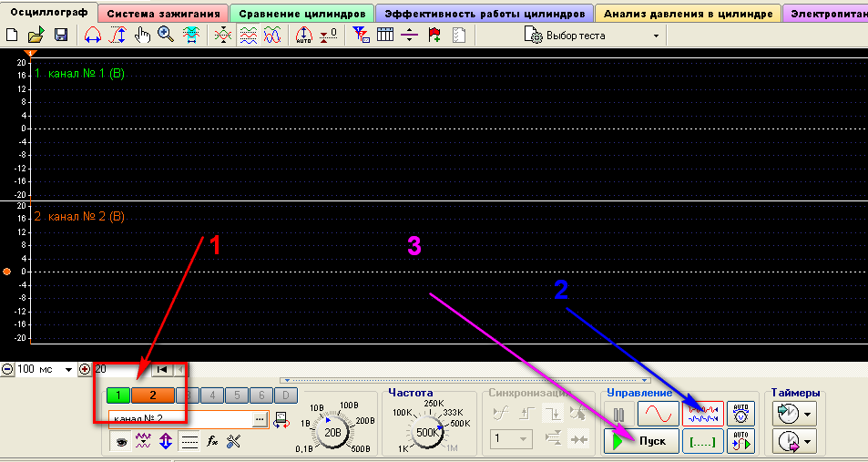Toggle overlaid channels view

tap(271, 36)
